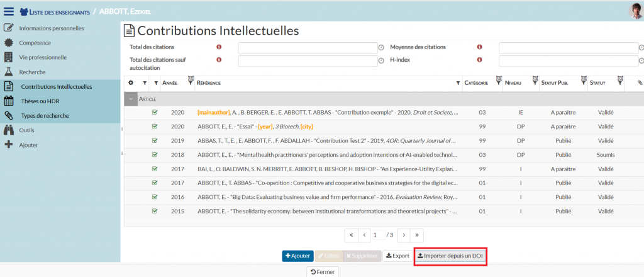This screenshot has width=644, height=277.
Task: Click the filter icon in Référence column
Action: [458, 83]
